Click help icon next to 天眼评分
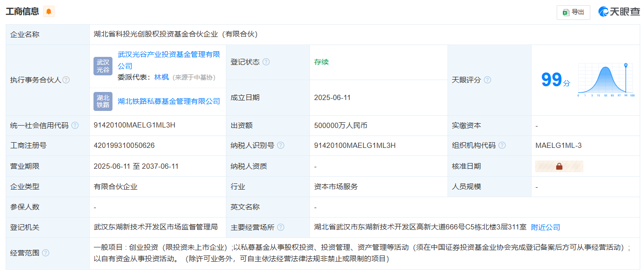 487,80
